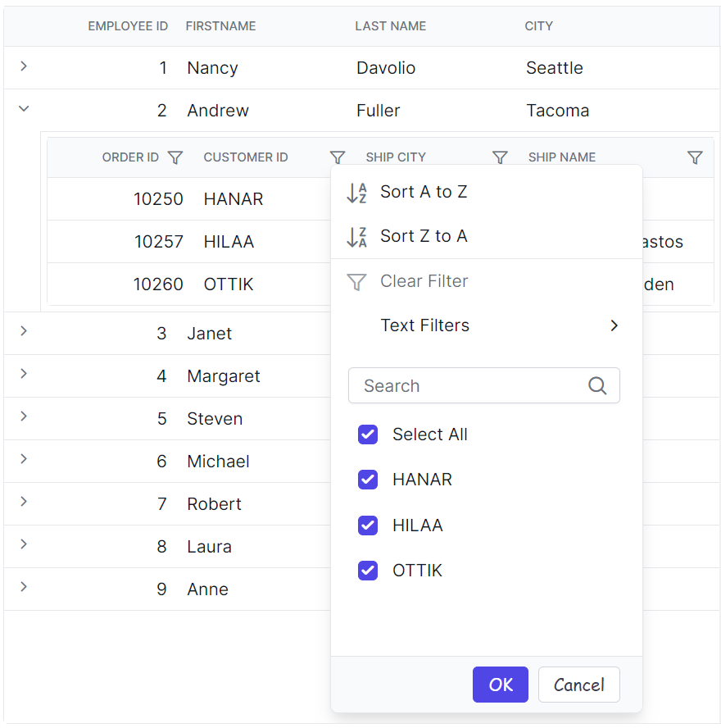This screenshot has height=728, width=721.
Task: Expand the Nancy Davolio row
Action: 24,66
